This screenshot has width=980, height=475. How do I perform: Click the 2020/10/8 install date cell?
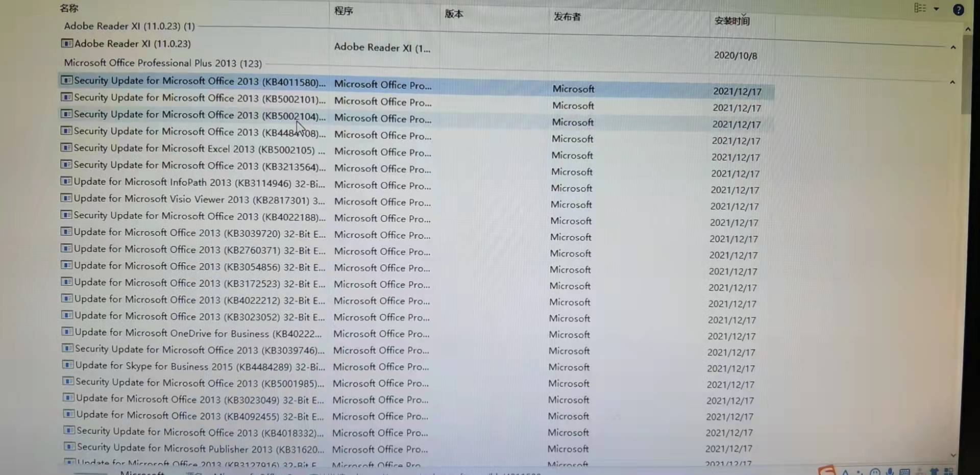[x=735, y=55]
